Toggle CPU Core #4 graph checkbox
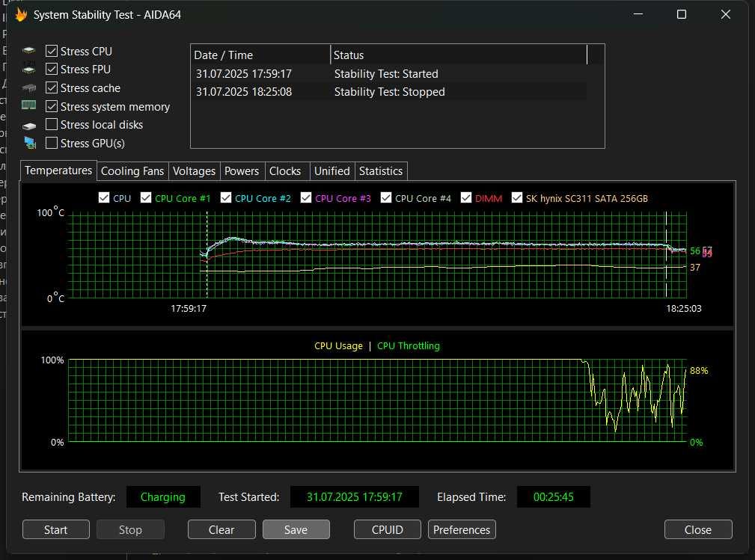Viewport: 755px width, 560px height. (x=385, y=197)
